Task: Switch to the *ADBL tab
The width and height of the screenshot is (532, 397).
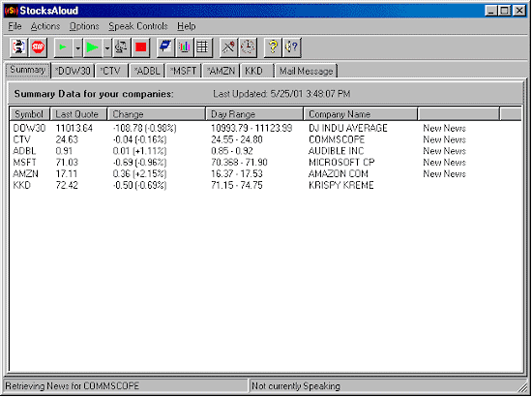Action: [147, 71]
